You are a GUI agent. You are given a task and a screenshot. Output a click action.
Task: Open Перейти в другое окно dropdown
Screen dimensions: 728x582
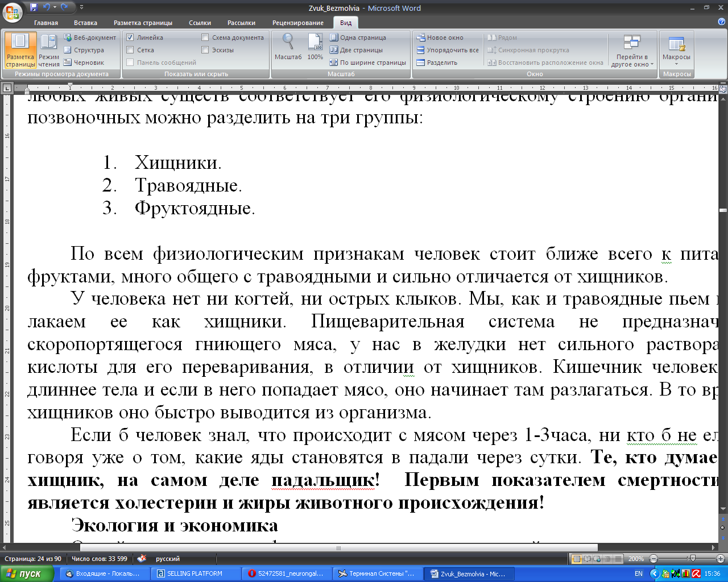pyautogui.click(x=632, y=51)
